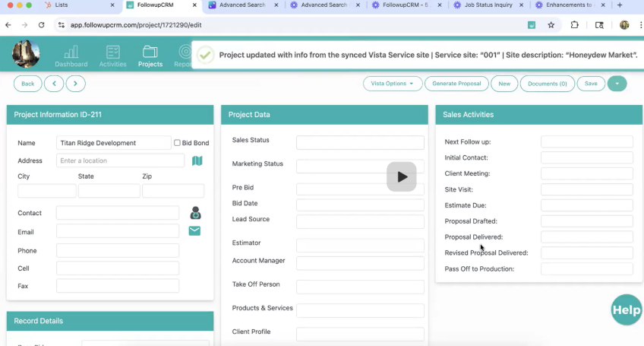Viewport: 644px width, 346px height.
Task: Click the Address location input
Action: 120,160
